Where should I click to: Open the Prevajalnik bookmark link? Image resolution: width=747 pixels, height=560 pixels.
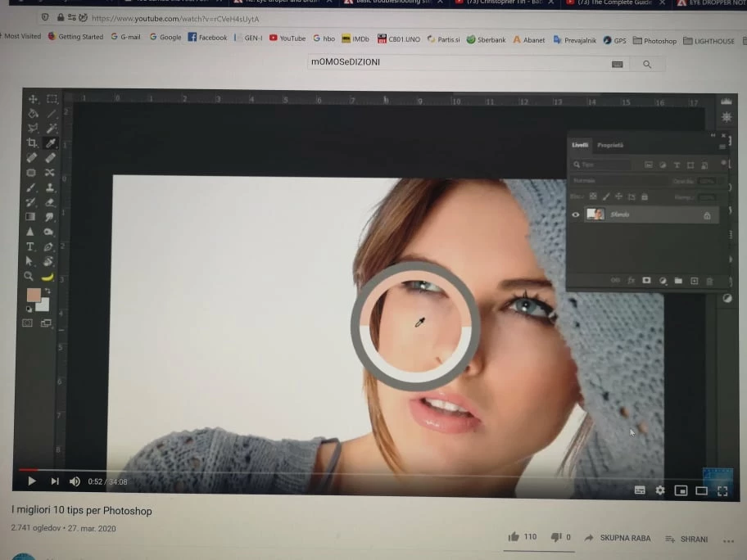point(574,40)
